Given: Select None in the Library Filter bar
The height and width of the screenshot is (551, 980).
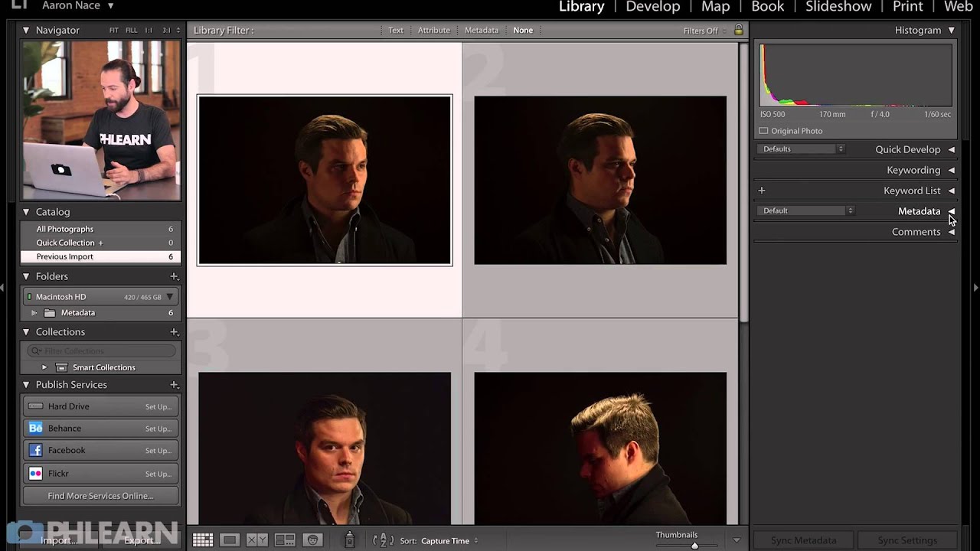Looking at the screenshot, I should click(523, 31).
